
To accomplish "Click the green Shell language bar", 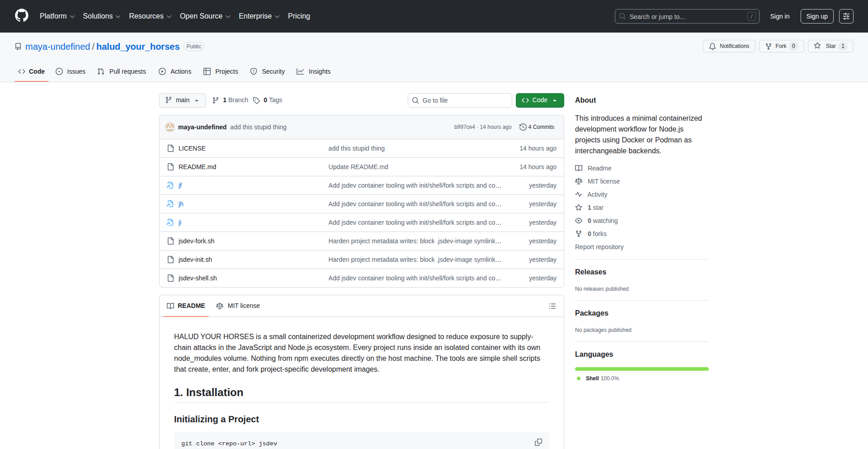I will pos(642,369).
